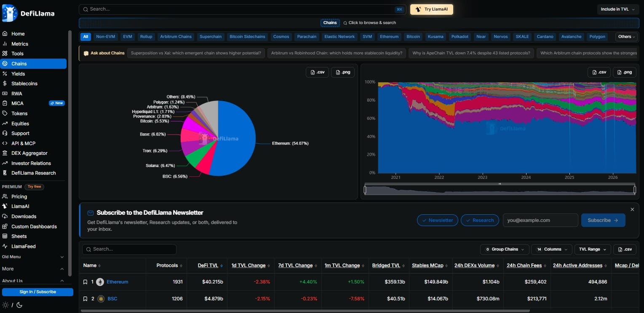Viewport: 644px width, 313px height.
Task: Switch to dark theme with the moon icon
Action: pyautogui.click(x=19, y=305)
